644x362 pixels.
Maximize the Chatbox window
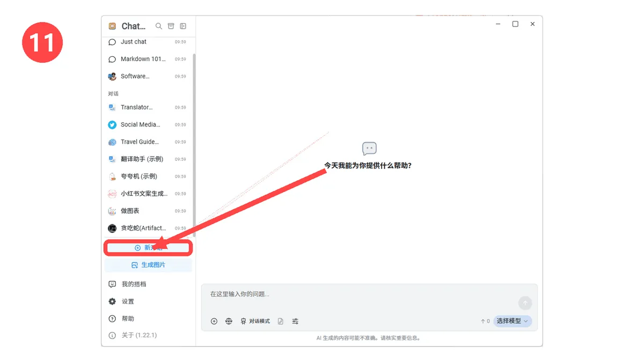pos(515,24)
